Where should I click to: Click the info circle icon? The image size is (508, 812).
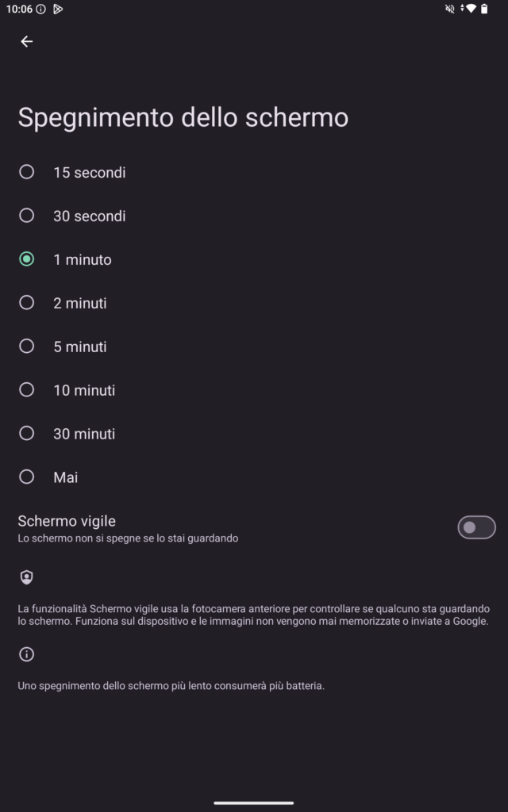click(27, 654)
